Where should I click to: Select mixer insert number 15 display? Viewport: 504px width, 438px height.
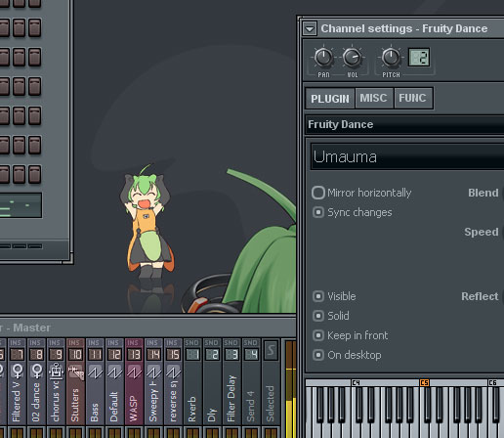click(173, 354)
